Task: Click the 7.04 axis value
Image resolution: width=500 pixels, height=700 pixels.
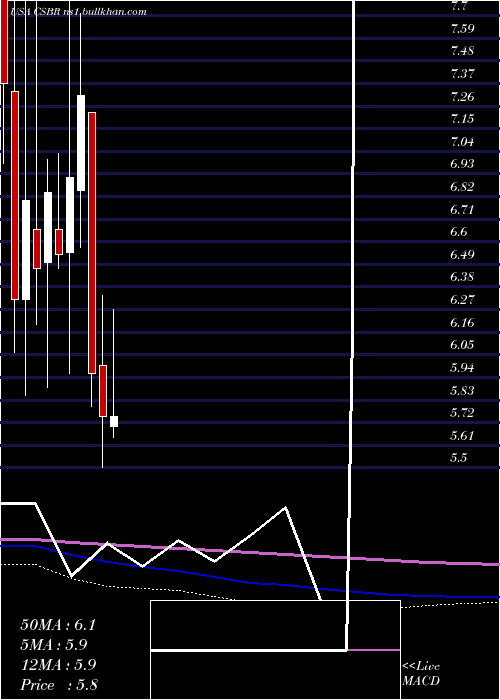Action: click(462, 142)
